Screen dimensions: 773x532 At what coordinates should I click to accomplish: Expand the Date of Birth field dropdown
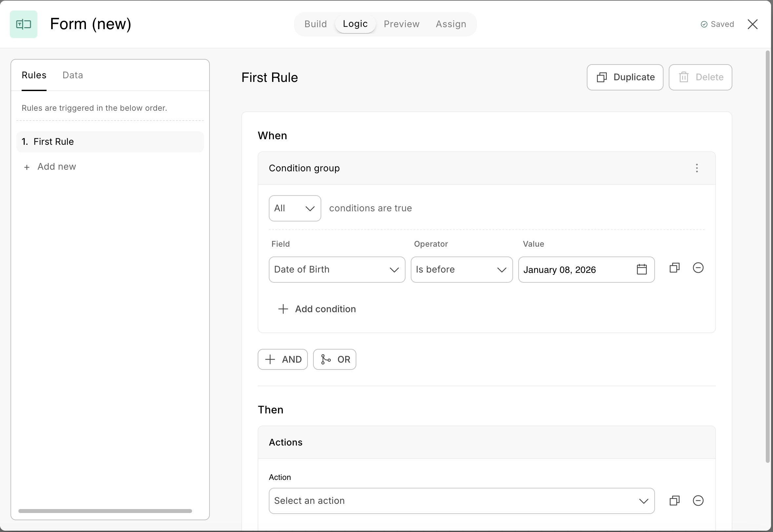[x=336, y=270]
